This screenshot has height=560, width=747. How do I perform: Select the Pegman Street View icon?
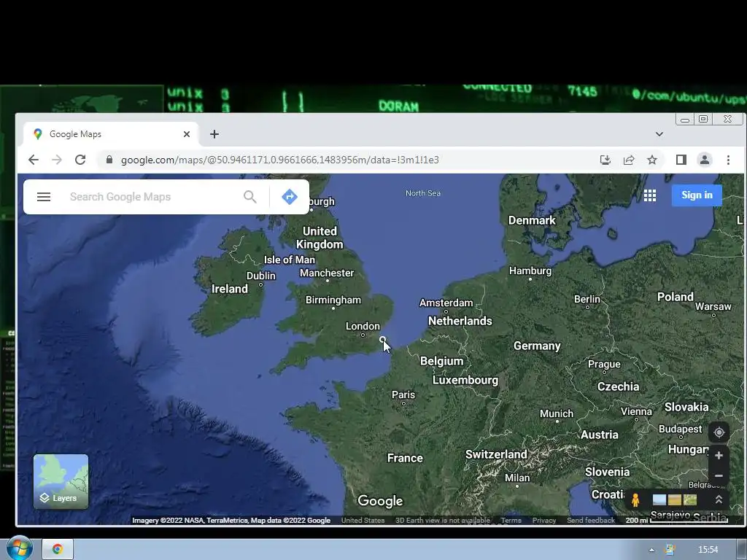pos(635,500)
